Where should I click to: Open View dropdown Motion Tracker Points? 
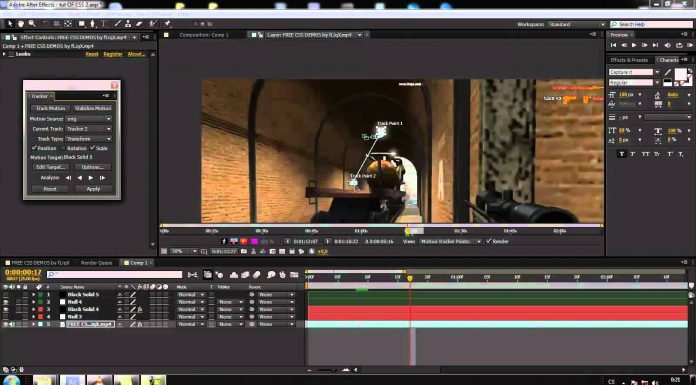pyautogui.click(x=450, y=241)
